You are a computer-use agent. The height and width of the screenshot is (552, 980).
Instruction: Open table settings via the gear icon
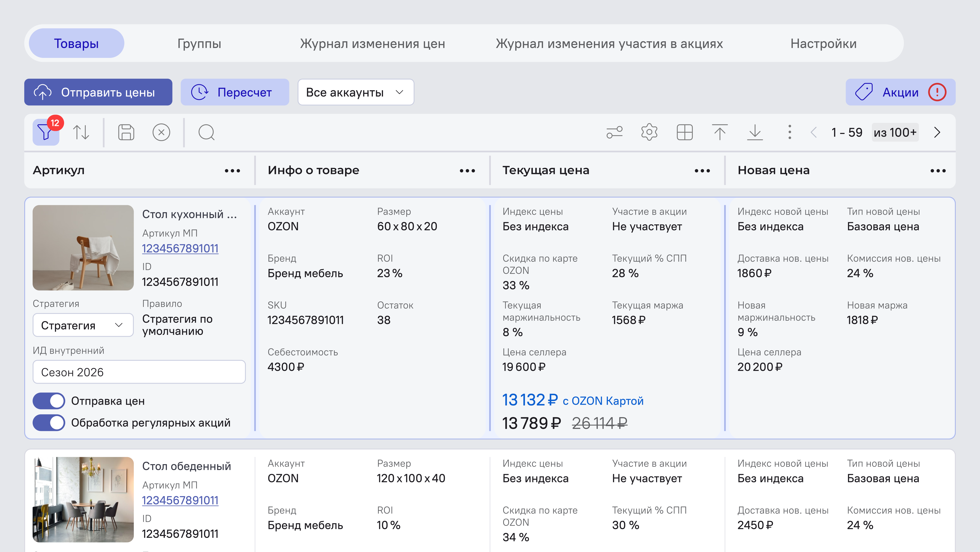click(x=649, y=133)
